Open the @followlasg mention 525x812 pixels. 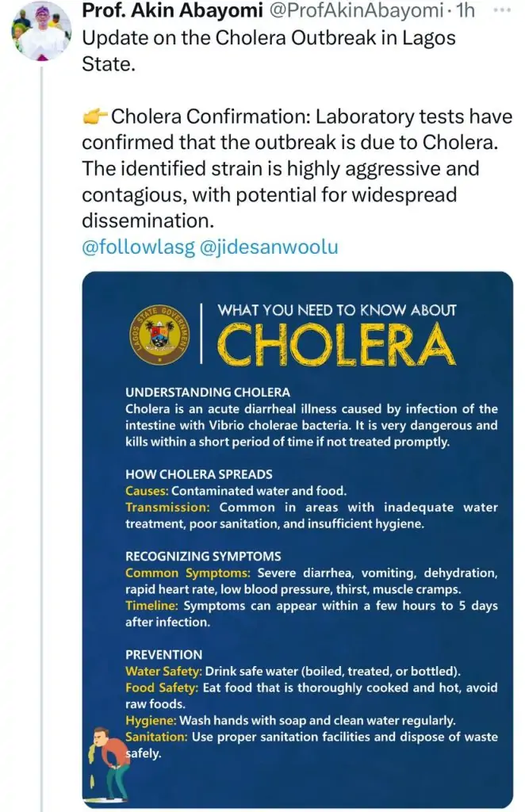point(135,247)
